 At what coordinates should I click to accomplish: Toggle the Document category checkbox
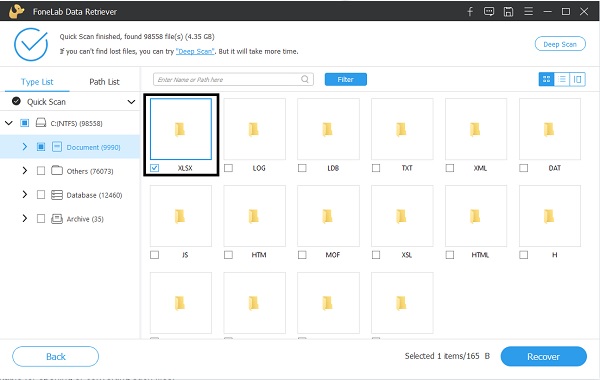pos(41,147)
